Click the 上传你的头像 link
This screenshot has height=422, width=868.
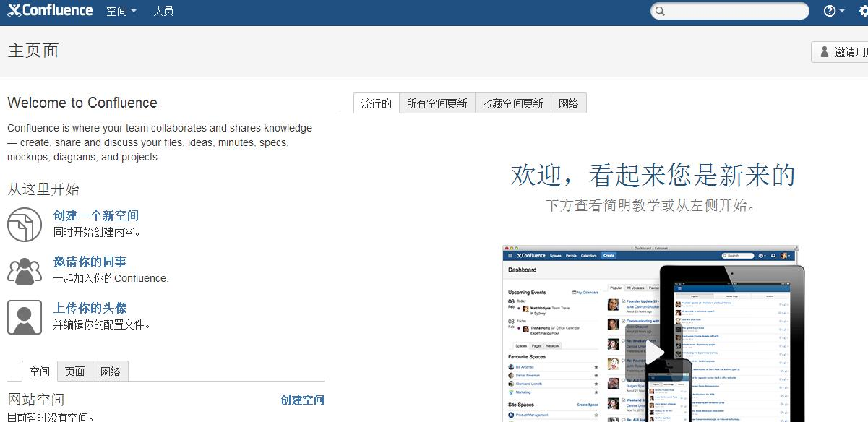[90, 308]
